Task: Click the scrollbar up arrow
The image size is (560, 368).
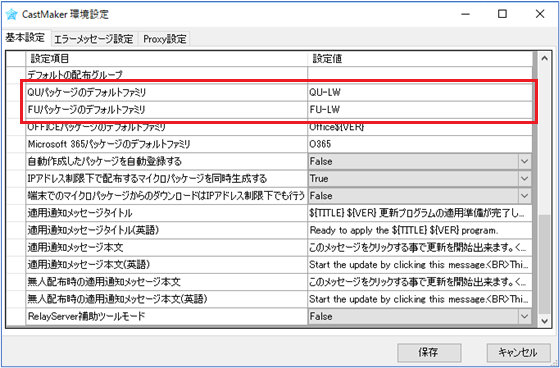Action: click(544, 58)
